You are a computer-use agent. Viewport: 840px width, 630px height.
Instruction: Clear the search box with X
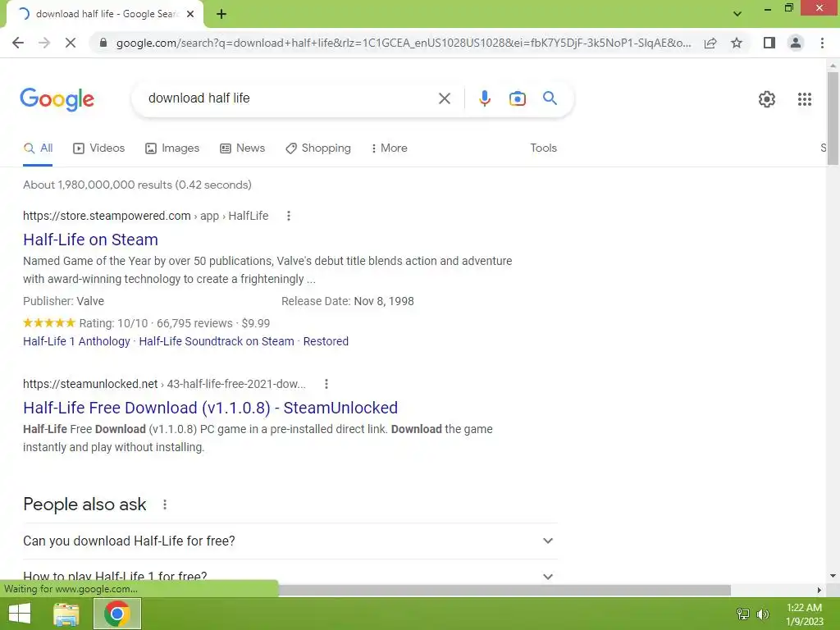click(x=444, y=98)
